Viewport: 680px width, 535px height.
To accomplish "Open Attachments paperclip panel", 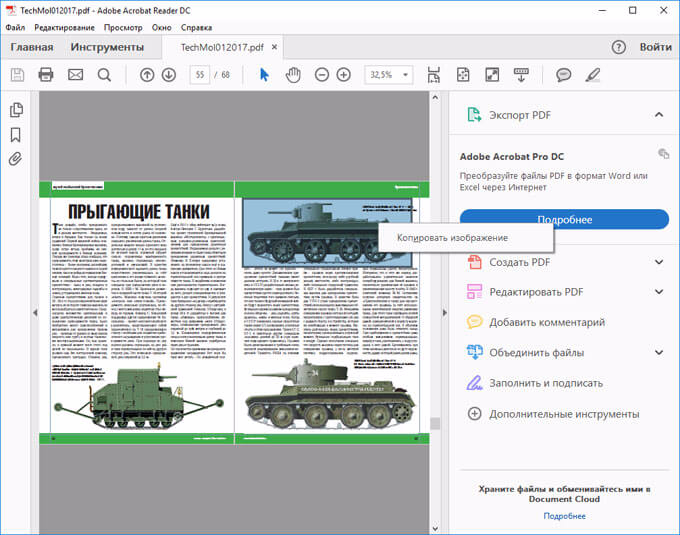I will 15,159.
